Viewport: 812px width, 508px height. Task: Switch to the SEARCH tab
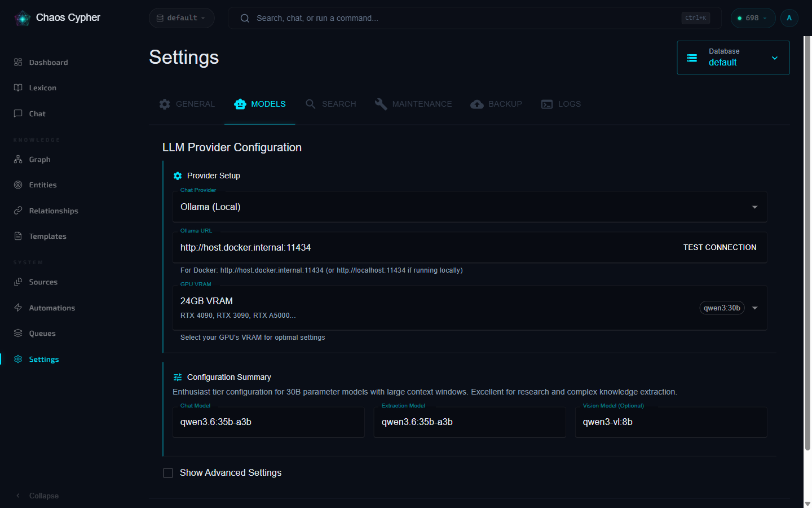331,104
